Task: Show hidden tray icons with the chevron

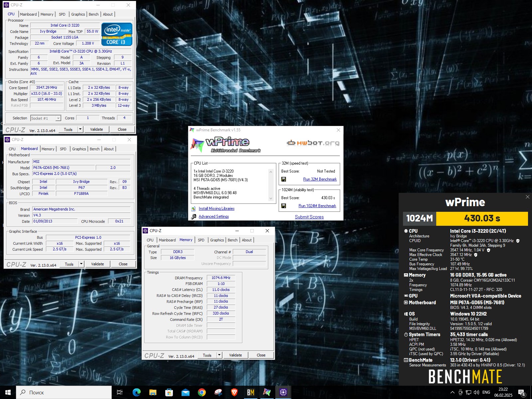Action: (452, 392)
